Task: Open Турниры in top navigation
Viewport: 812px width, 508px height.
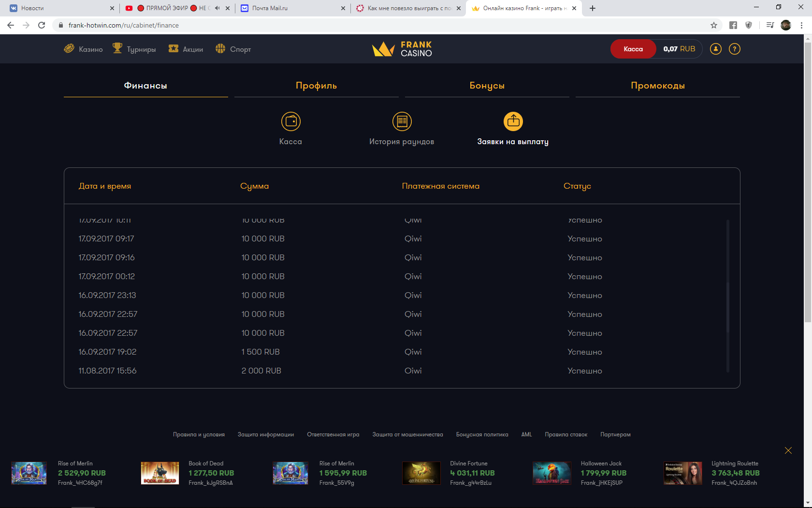Action: (134, 49)
